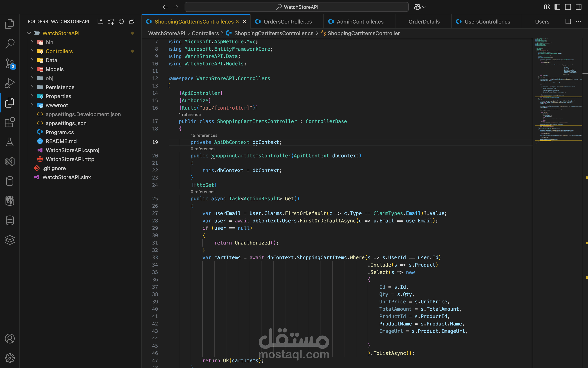
Task: Open Source Control with 2 changes
Action: pyautogui.click(x=10, y=63)
